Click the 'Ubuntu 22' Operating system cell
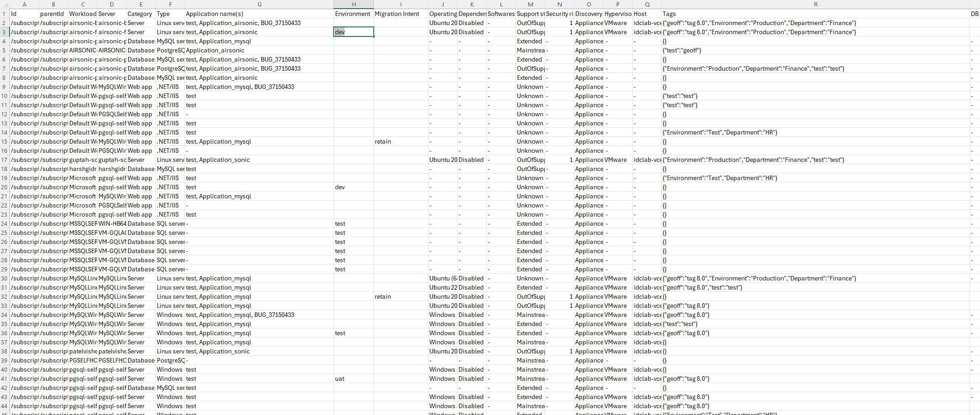The width and height of the screenshot is (980, 415). click(x=443, y=287)
